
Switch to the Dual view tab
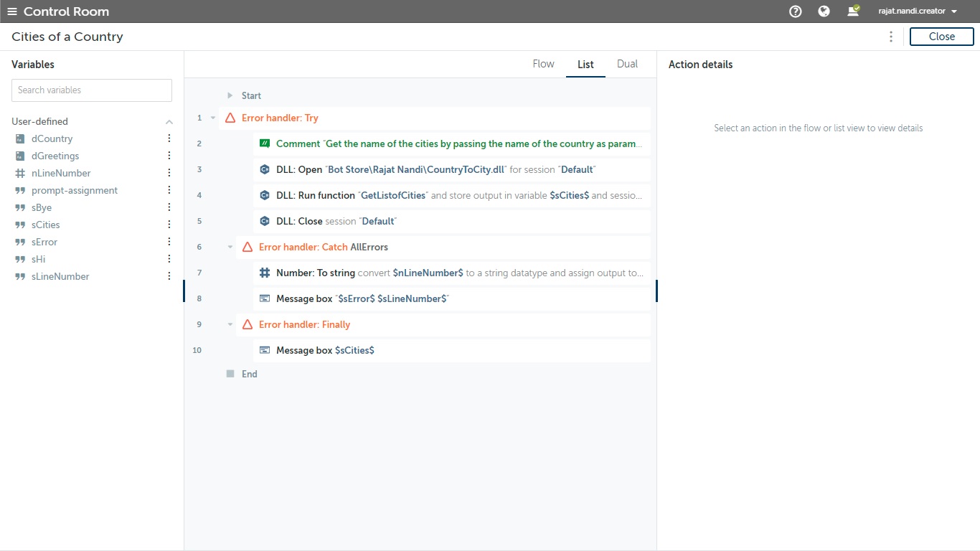click(627, 64)
